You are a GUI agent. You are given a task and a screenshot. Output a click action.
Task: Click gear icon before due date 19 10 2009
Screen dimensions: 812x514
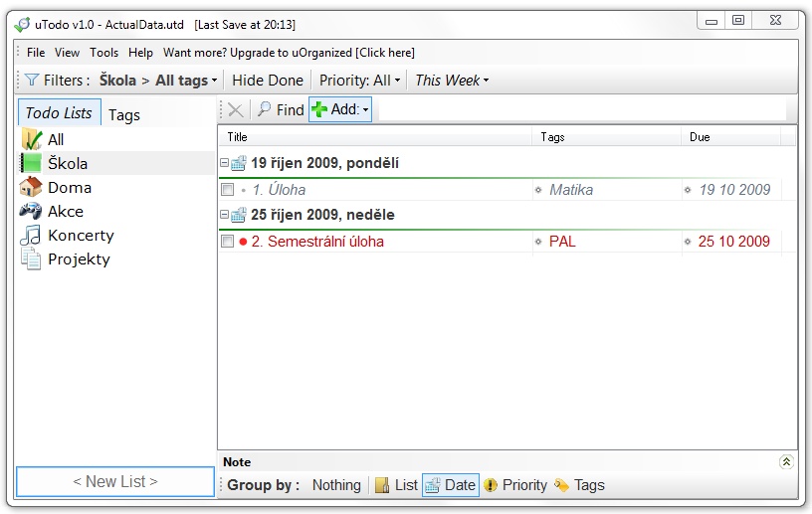click(x=688, y=190)
